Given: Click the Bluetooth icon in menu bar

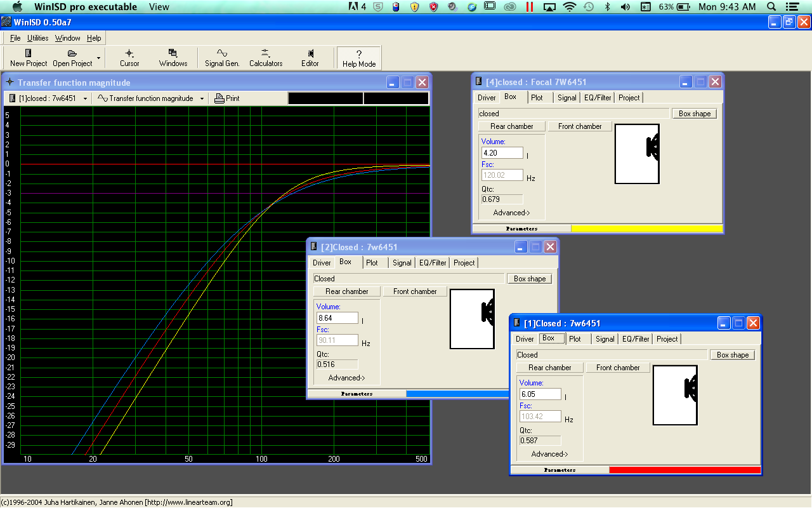Looking at the screenshot, I should tap(607, 6).
